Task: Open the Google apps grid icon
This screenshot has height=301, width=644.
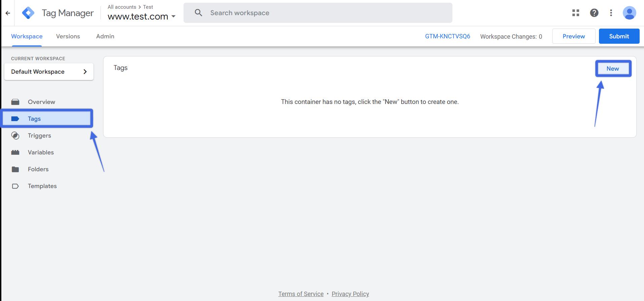Action: click(x=576, y=13)
